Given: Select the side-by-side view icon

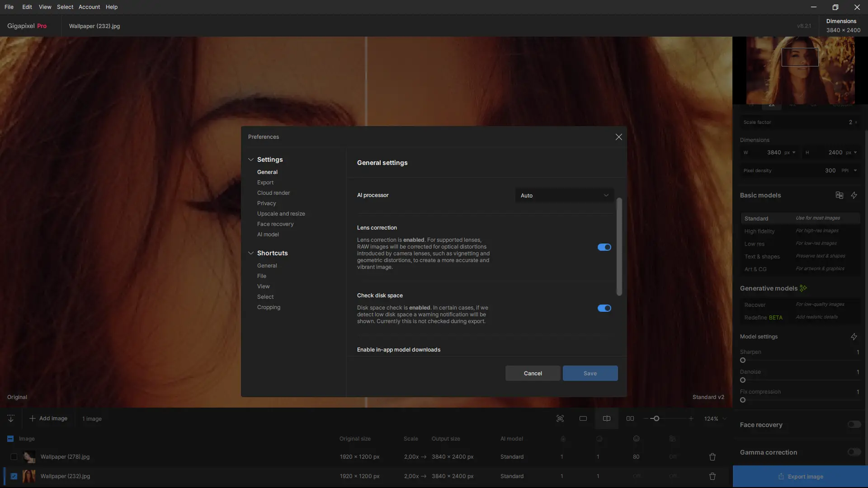Looking at the screenshot, I should 630,418.
